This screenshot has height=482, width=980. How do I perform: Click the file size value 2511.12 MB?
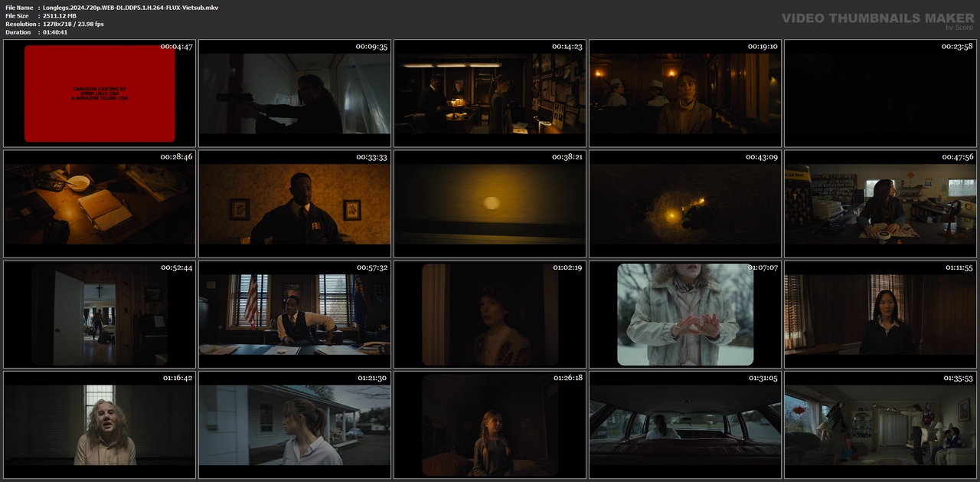click(60, 15)
